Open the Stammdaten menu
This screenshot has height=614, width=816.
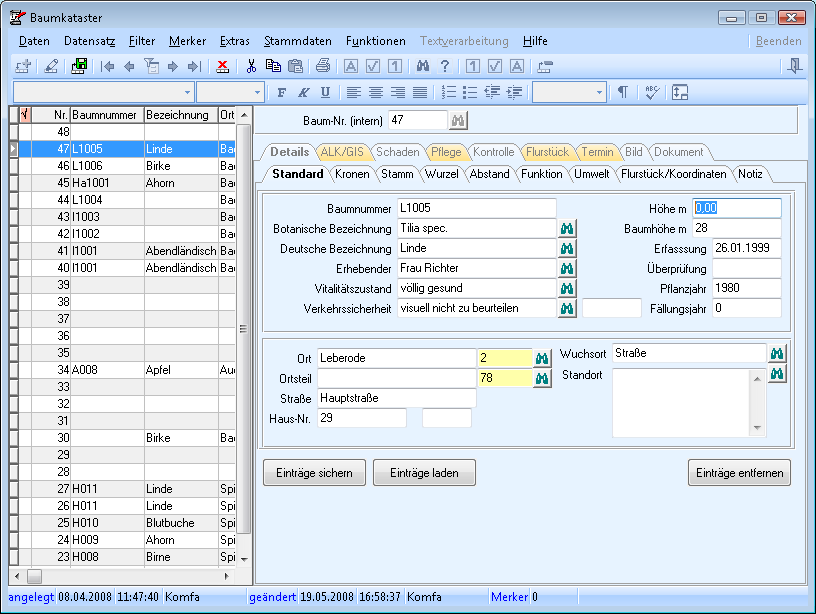(298, 41)
